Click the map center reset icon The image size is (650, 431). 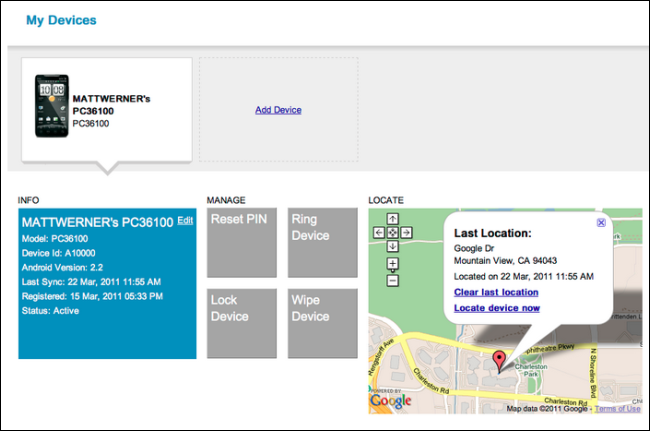[x=393, y=232]
